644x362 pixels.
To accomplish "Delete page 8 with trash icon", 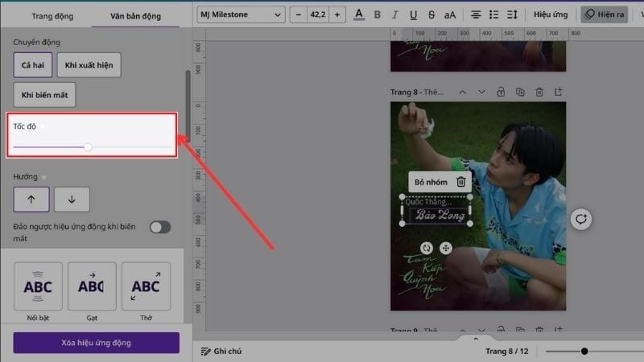I will 539,93.
